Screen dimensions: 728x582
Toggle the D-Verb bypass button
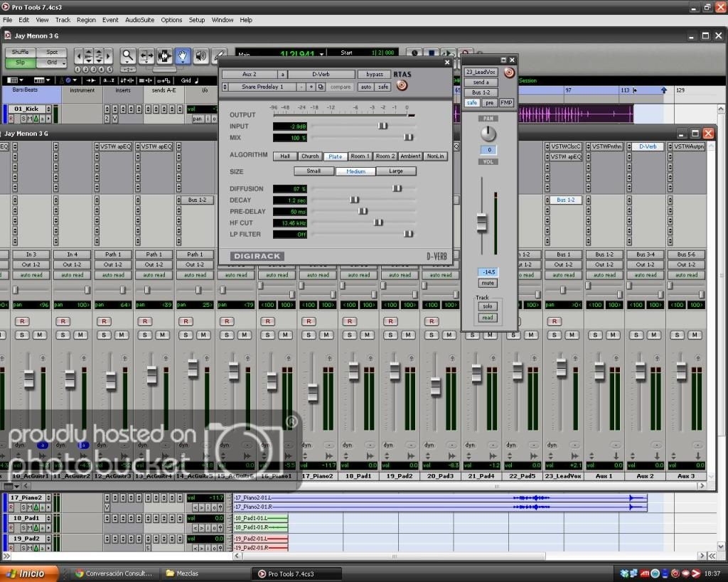[x=374, y=75]
